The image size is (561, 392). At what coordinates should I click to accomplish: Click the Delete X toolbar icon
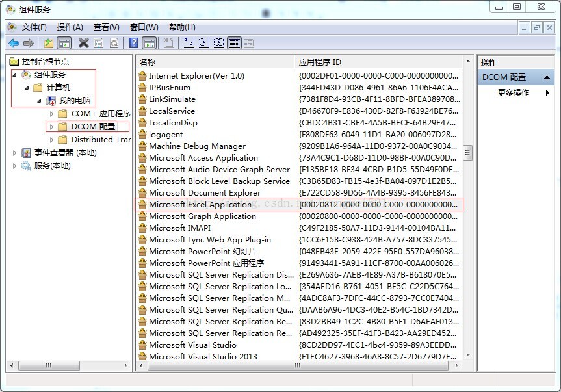coord(84,43)
